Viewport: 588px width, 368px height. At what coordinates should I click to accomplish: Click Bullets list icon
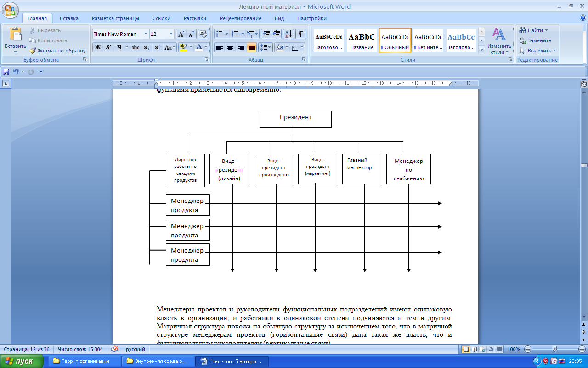[x=220, y=34]
